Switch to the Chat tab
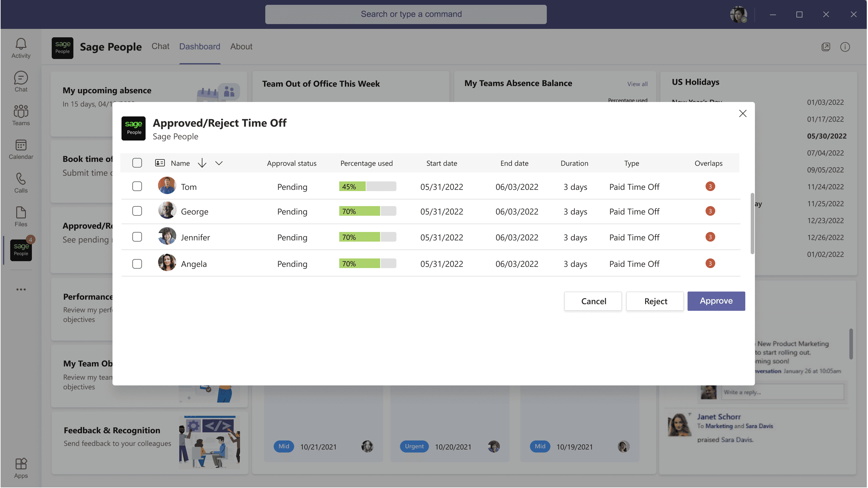Image resolution: width=868 pixels, height=488 pixels. click(160, 47)
